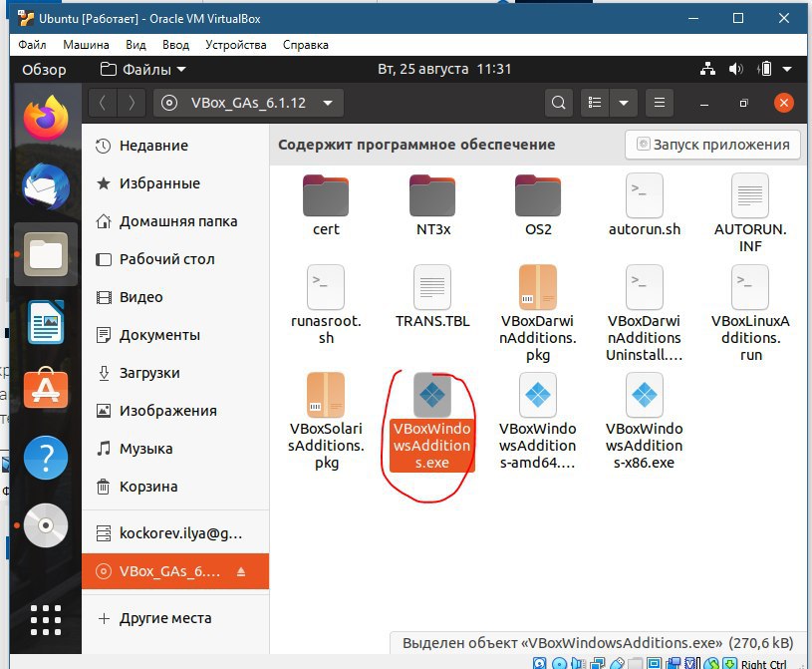Open Ubuntu Software store icon

(x=46, y=388)
